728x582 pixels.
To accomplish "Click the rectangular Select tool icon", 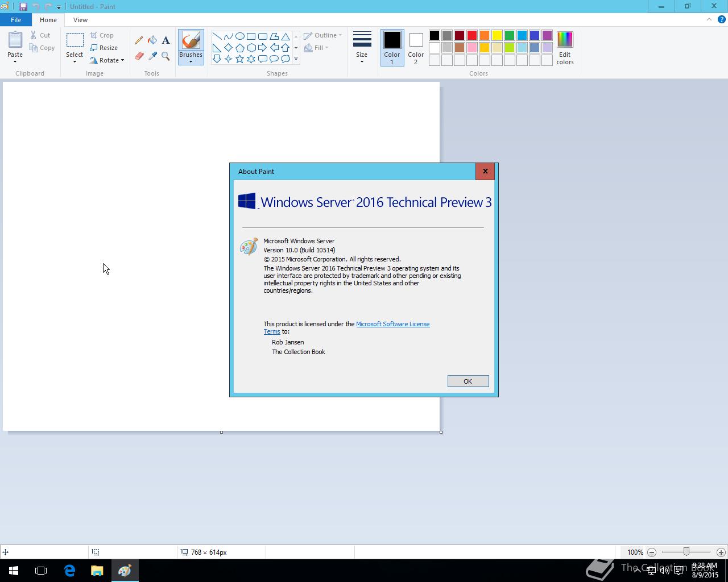I will (x=75, y=40).
